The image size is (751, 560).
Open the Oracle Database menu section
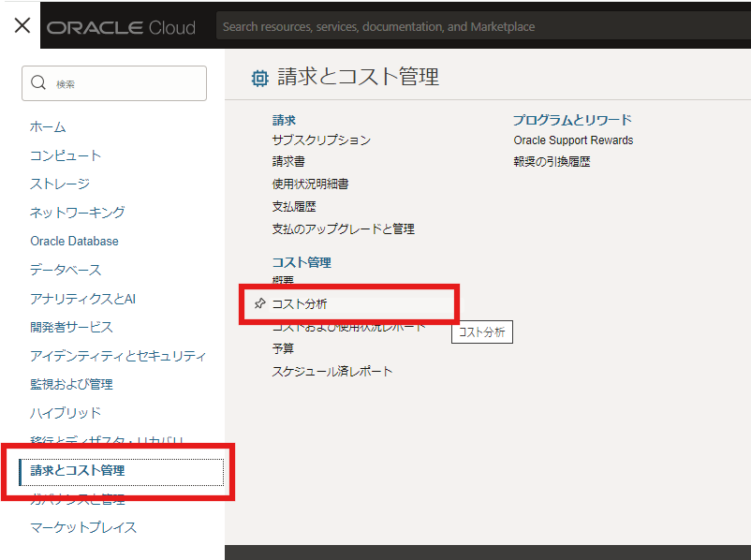[74, 241]
